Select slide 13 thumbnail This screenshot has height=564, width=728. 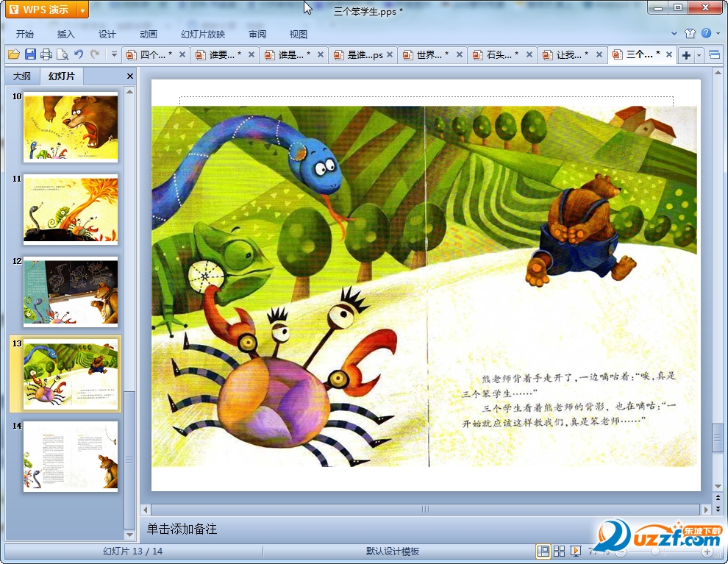pyautogui.click(x=71, y=374)
